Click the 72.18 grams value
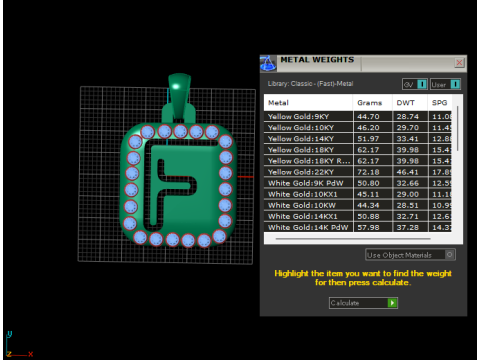Viewport: 480px width, 360px height. click(368, 172)
